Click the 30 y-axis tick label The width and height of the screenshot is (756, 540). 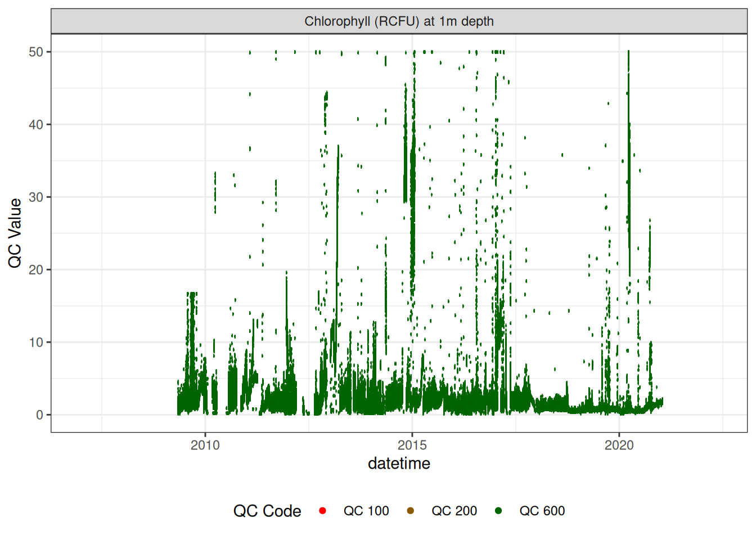[x=36, y=197]
